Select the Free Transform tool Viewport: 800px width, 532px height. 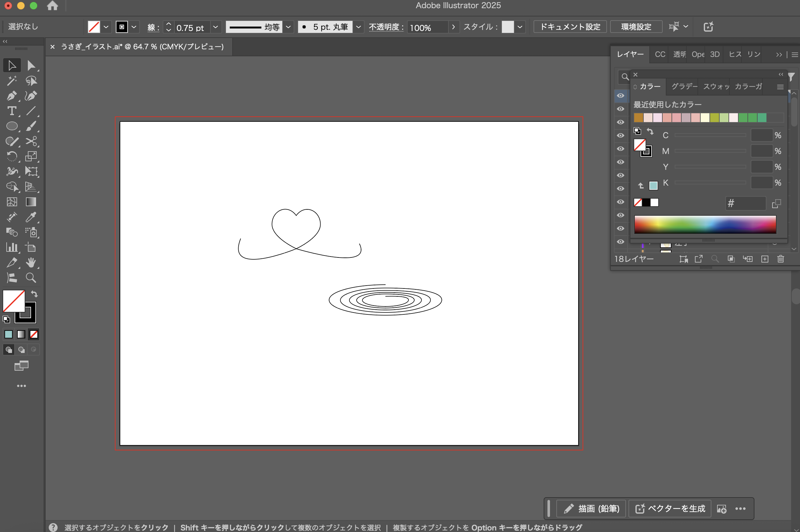pyautogui.click(x=31, y=171)
